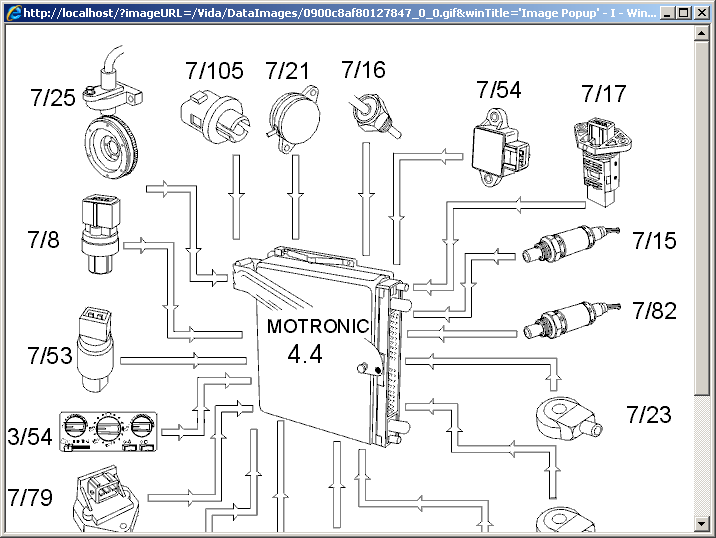Click the partially visible knock sensor at bottom right
This screenshot has height=538, width=716.
(565, 521)
